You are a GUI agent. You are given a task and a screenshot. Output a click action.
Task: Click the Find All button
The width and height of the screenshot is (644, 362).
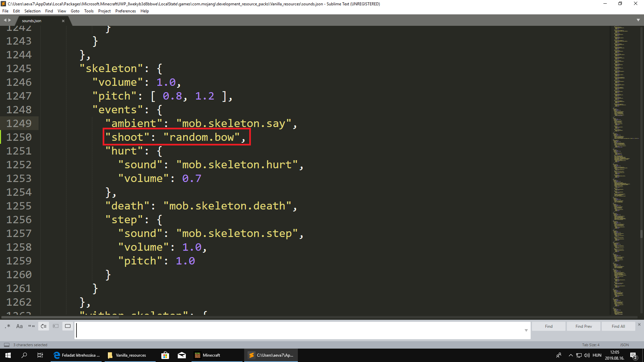click(618, 326)
